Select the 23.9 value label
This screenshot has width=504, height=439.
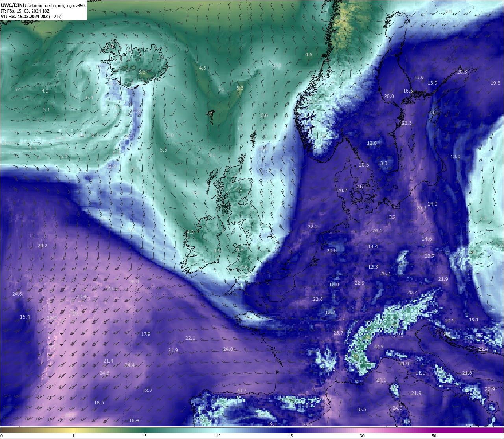click(112, 288)
